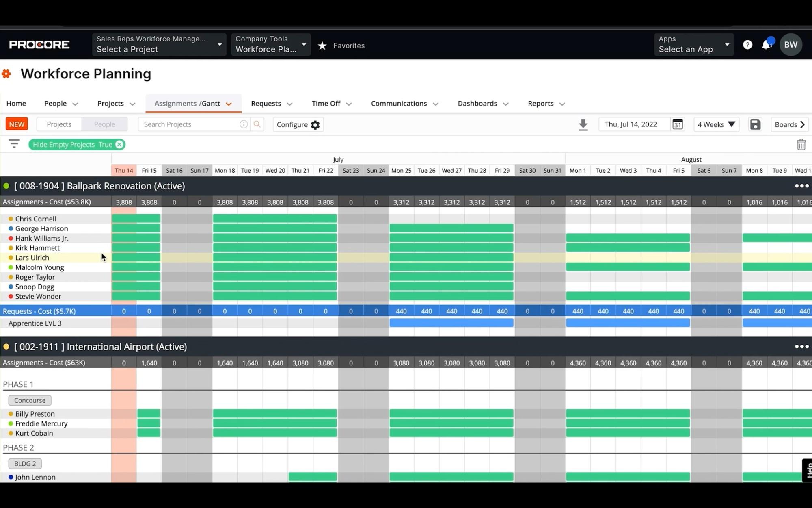812x508 pixels.
Task: Open the Select an App dropdown
Action: click(693, 45)
